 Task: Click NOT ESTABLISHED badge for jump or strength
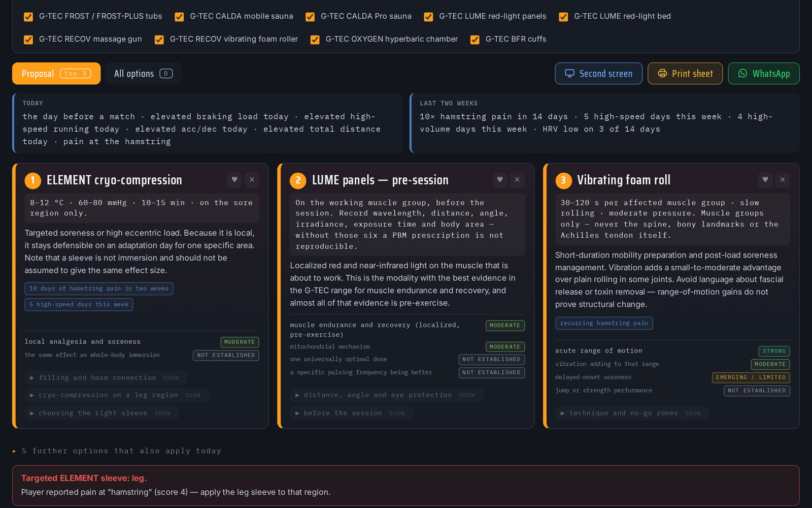tap(757, 391)
